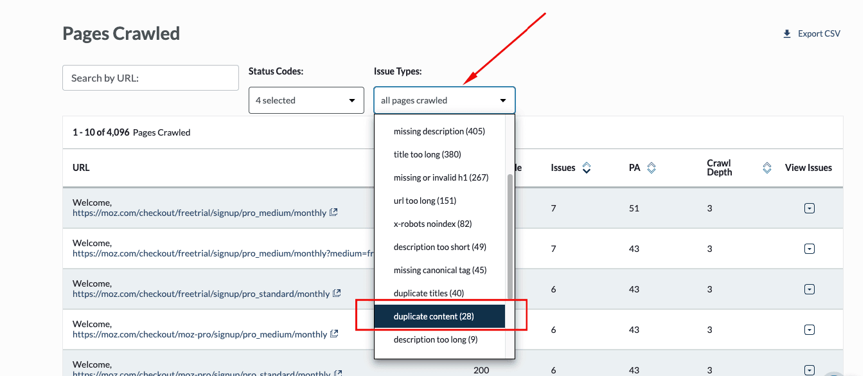
Task: Pick missing canonical tag (45) option
Action: pos(440,270)
